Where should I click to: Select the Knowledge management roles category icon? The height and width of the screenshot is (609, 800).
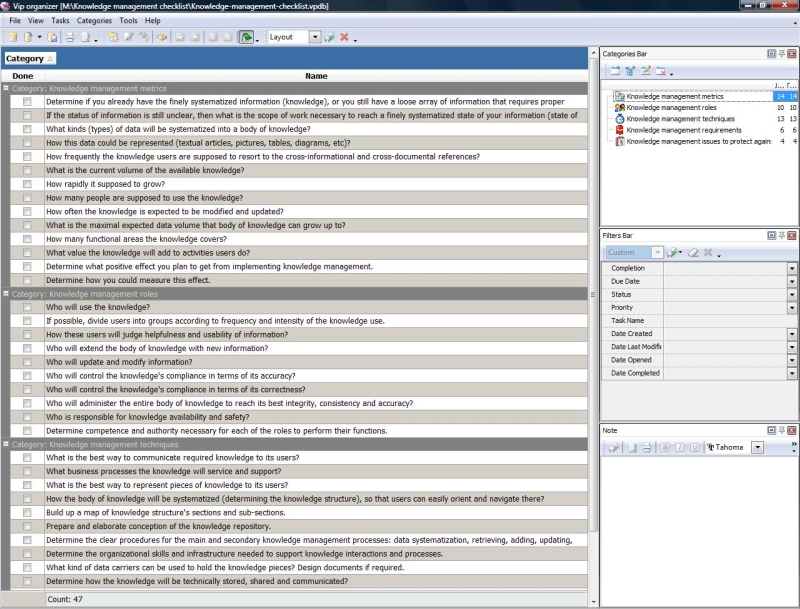click(x=620, y=108)
